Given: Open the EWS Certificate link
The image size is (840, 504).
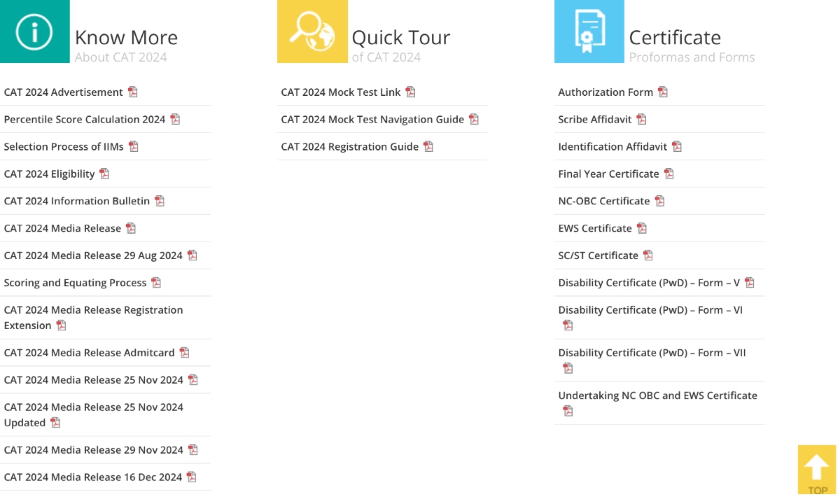Looking at the screenshot, I should [595, 229].
